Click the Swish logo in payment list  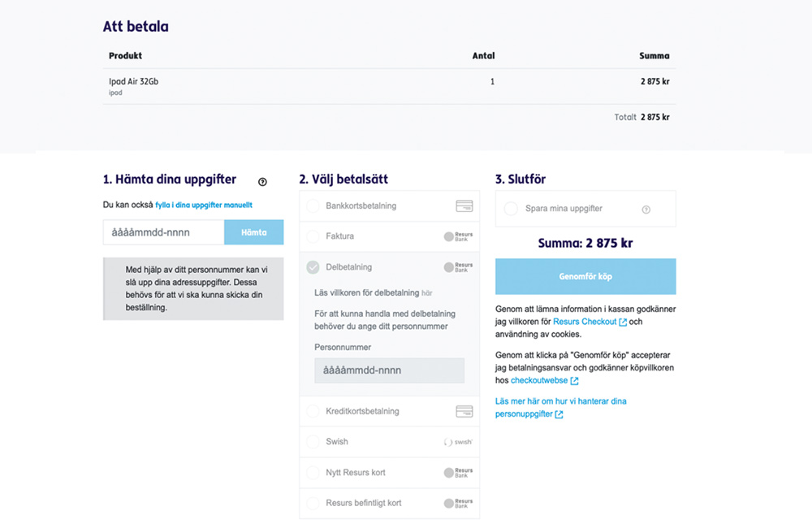point(458,442)
